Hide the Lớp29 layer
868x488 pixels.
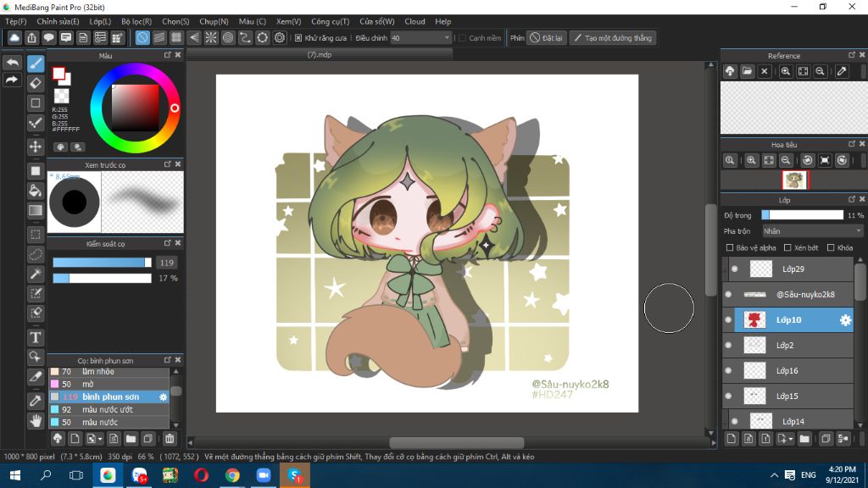735,269
